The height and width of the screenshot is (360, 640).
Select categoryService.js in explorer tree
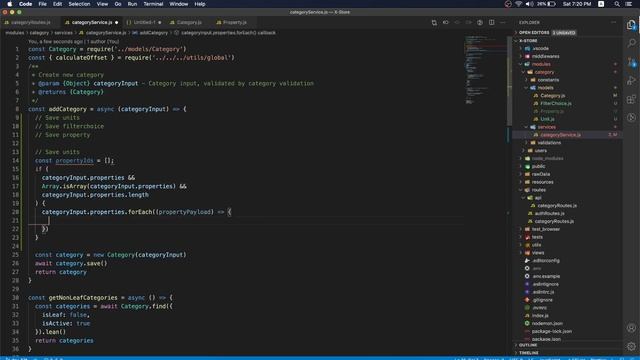point(560,135)
